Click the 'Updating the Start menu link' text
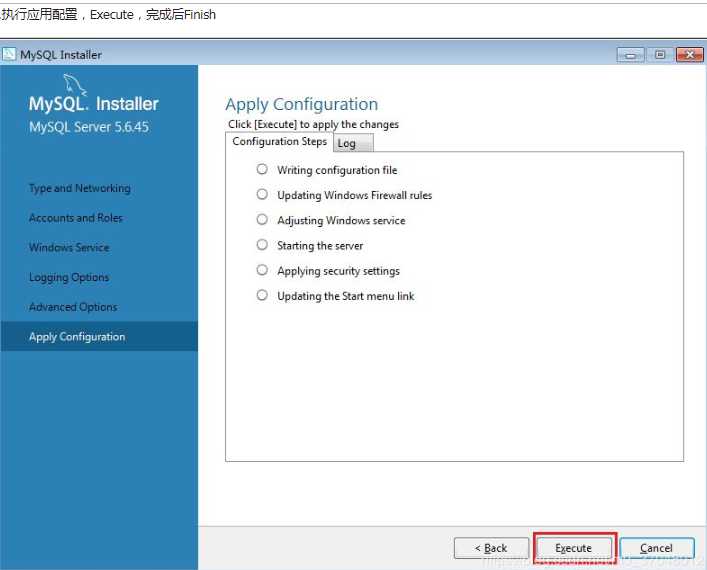707x570 pixels. click(x=346, y=296)
